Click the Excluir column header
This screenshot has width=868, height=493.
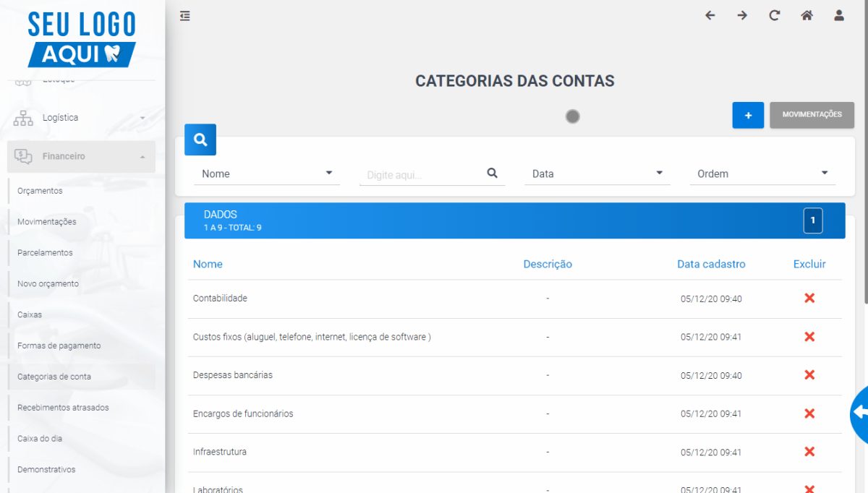809,264
